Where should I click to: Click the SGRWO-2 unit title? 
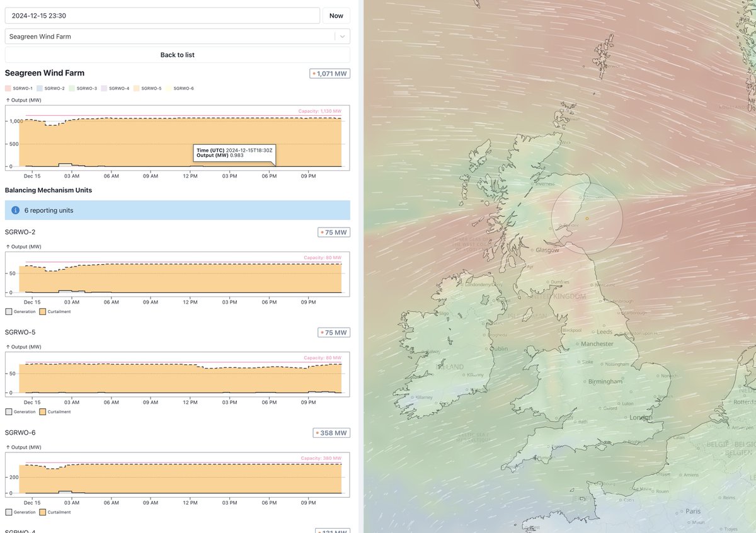click(x=20, y=232)
